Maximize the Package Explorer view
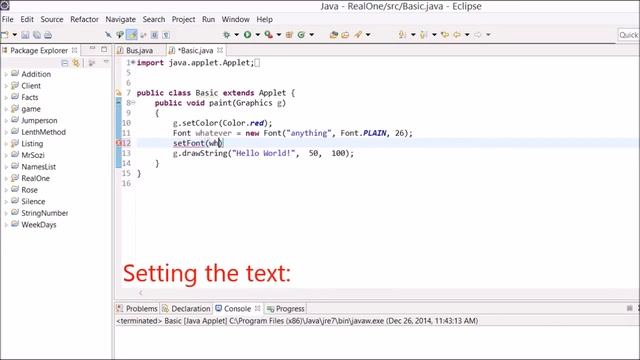Screen dimensions: 640x360 coord(104,49)
